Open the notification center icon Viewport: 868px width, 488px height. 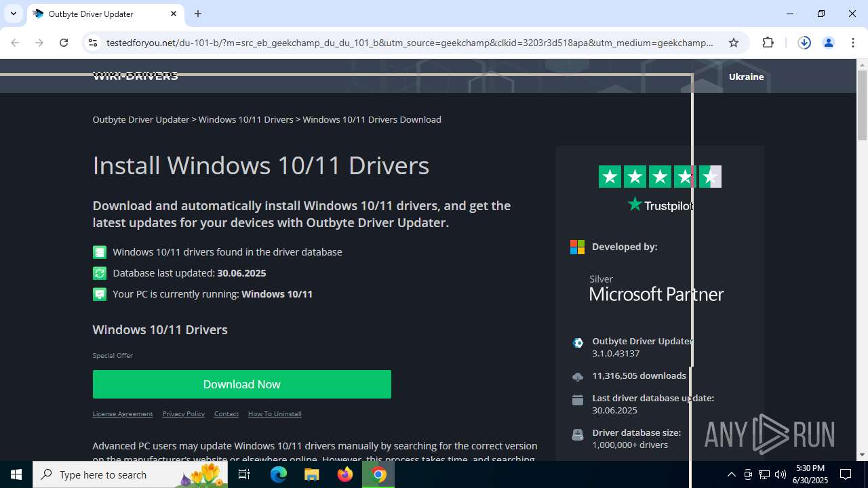[846, 474]
